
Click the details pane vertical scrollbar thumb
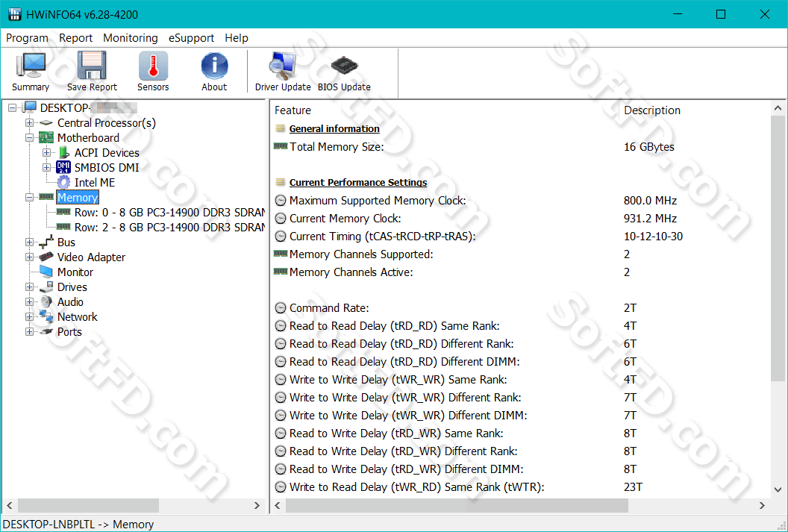(x=778, y=250)
